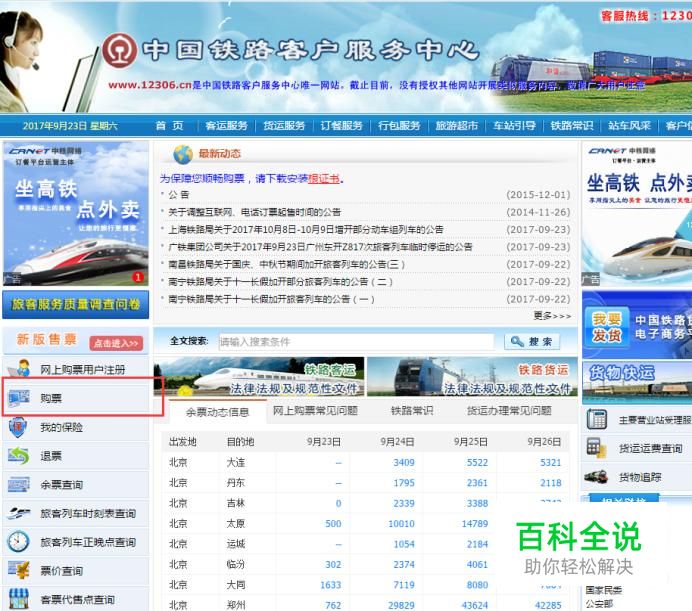692x611 pixels.
Task: Click the 根证书 download link
Action: point(324,178)
